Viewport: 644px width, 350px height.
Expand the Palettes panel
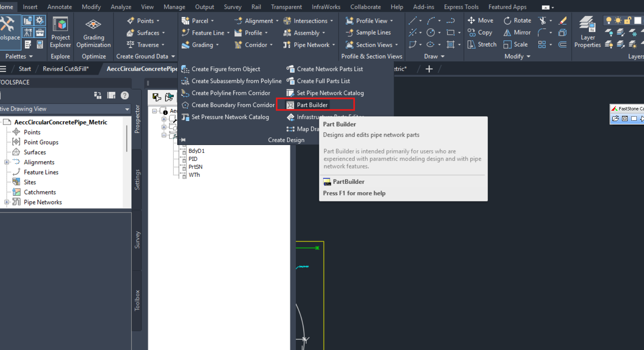point(19,56)
